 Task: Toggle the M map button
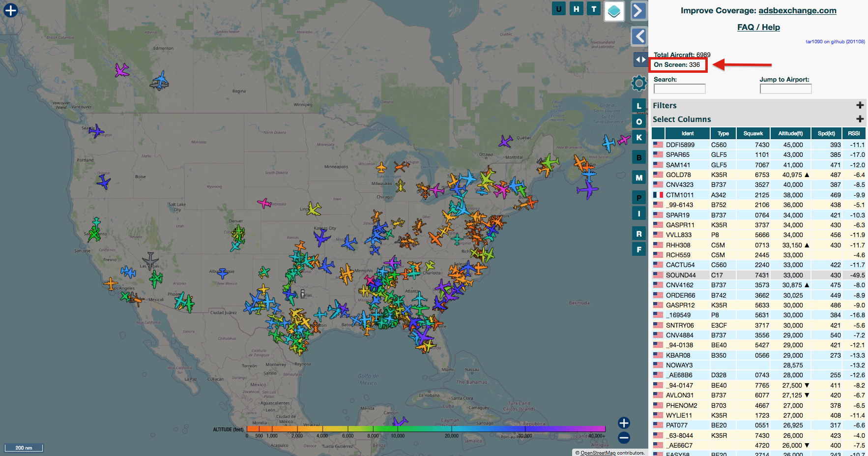pos(639,178)
